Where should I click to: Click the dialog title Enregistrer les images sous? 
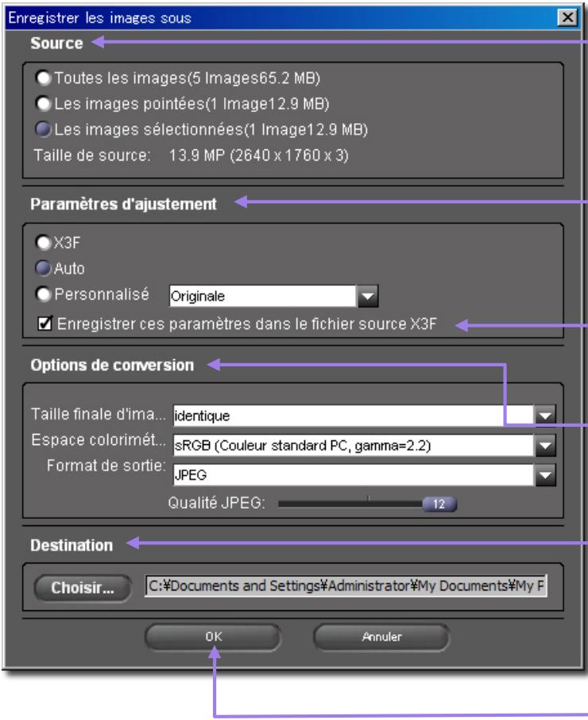(x=99, y=18)
